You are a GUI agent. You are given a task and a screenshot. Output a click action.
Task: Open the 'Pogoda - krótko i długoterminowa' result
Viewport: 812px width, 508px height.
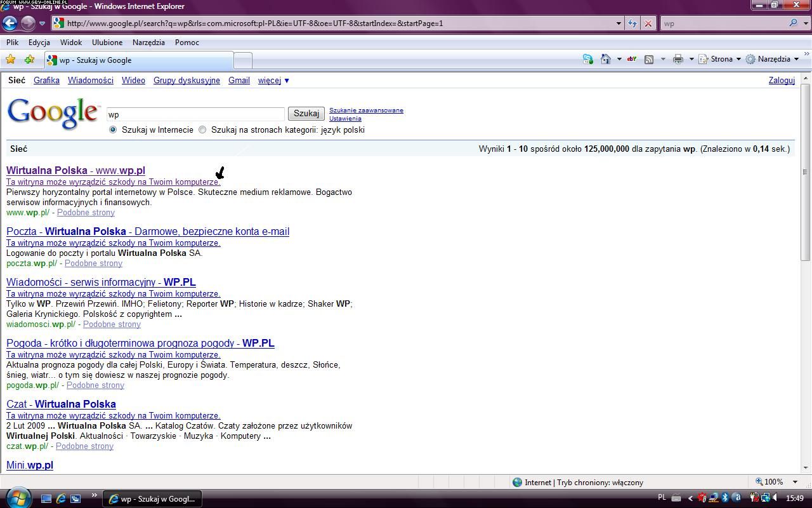pos(140,344)
